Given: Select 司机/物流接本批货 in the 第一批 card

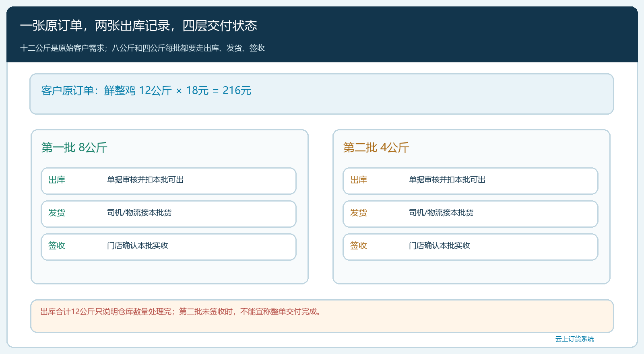Looking at the screenshot, I should 139,213.
